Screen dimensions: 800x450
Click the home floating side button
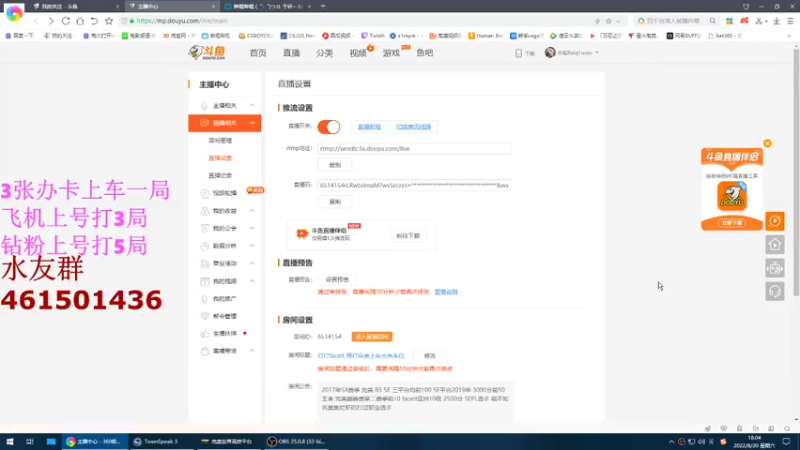tap(774, 244)
